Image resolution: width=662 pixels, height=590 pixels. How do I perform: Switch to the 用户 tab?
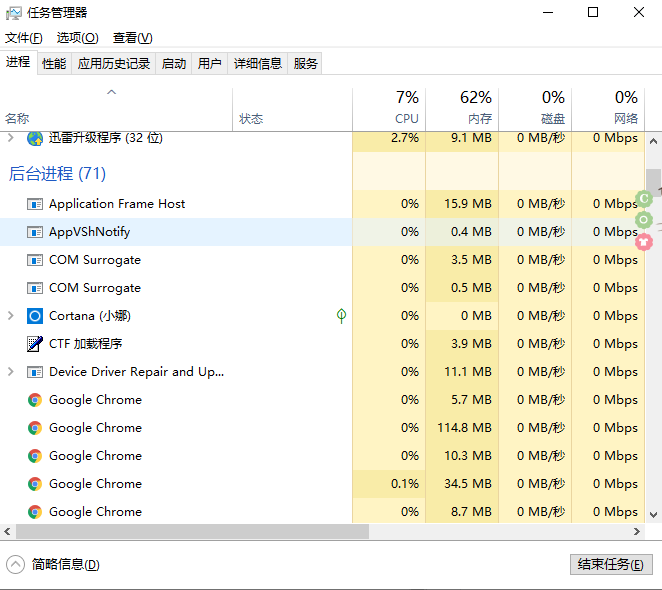coord(210,63)
